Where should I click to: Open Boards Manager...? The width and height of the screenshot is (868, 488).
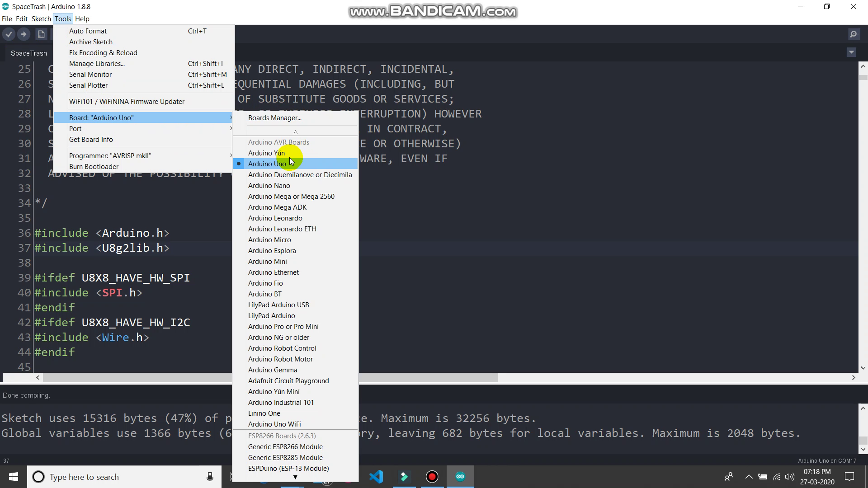pyautogui.click(x=274, y=118)
